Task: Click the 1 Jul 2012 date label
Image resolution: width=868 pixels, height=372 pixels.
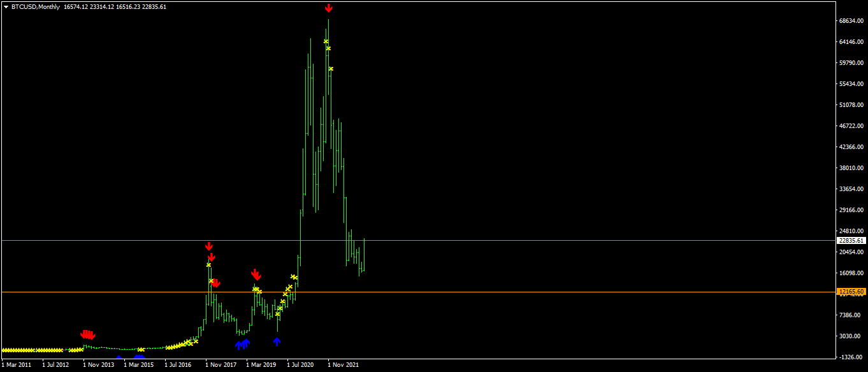Action: [56, 366]
